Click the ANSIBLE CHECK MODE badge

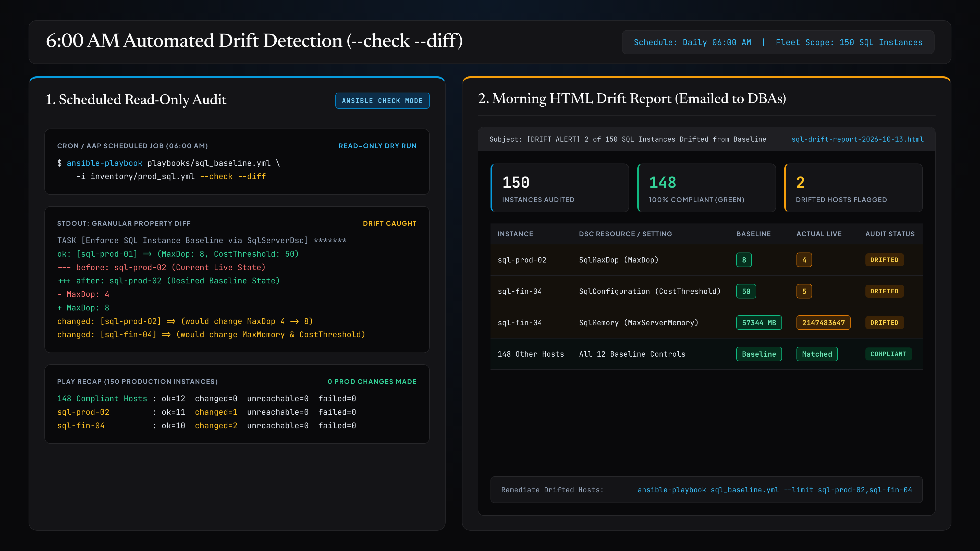[x=382, y=101]
